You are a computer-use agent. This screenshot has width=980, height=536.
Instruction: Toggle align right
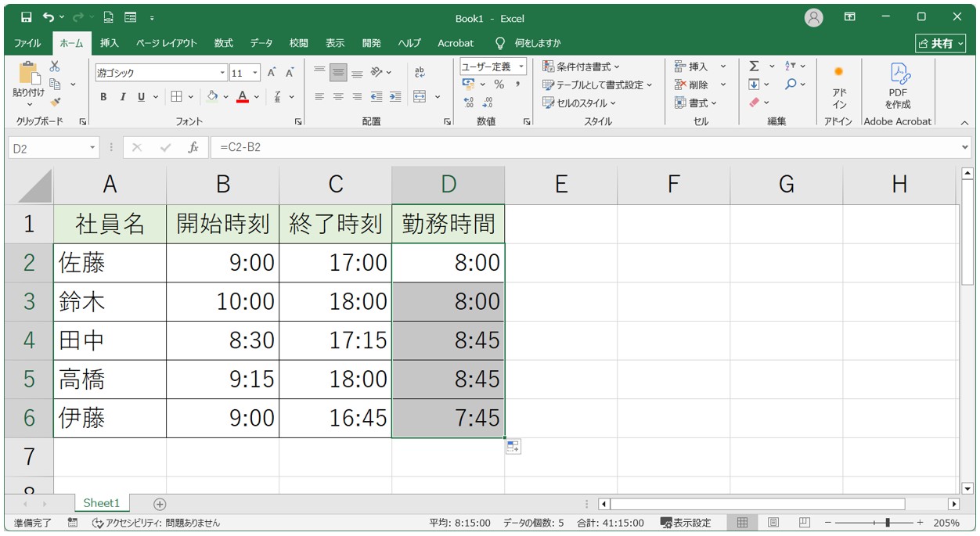357,97
